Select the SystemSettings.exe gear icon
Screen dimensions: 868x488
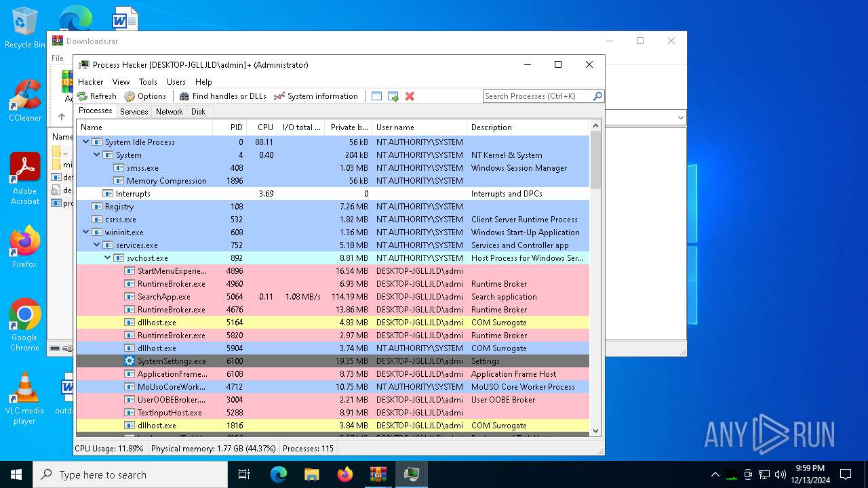130,361
